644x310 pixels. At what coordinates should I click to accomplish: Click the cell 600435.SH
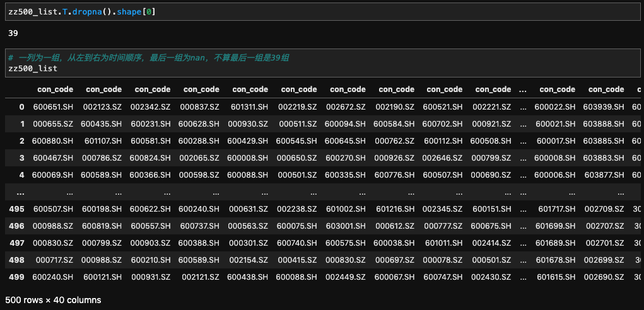pos(102,123)
